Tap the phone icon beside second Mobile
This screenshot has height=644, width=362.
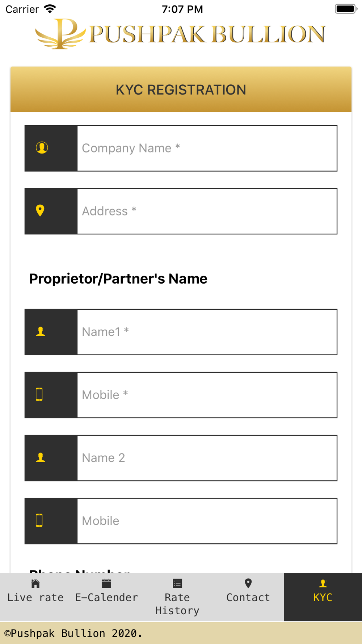click(x=39, y=520)
